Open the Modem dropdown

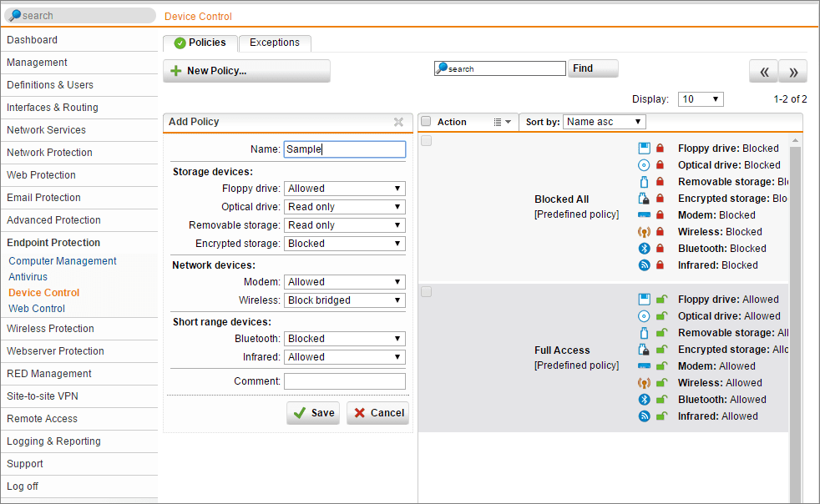point(345,282)
